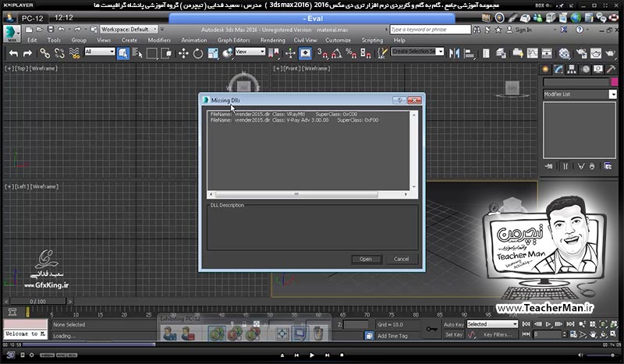Click the Align tool icon
The width and height of the screenshot is (624, 364).
tap(470, 53)
